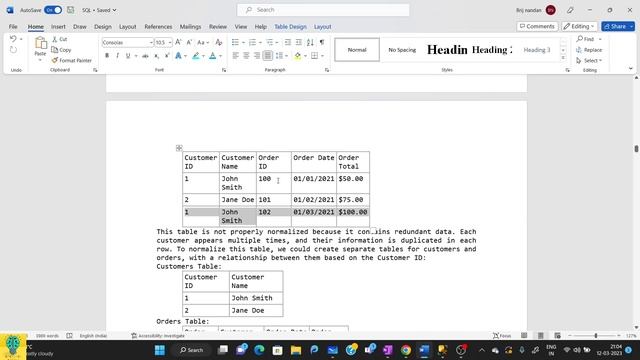Open borders dropdown arrow
The image size is (640, 360).
tap(322, 56)
